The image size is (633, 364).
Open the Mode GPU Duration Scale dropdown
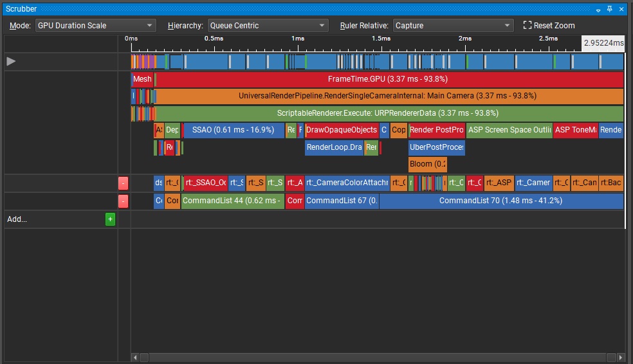tap(95, 25)
